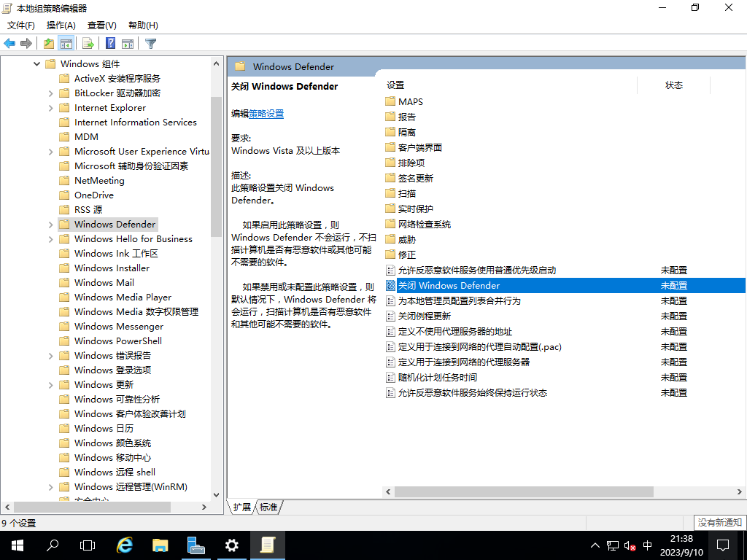Screen dimensions: 747x560
Task: Launch Internet Explorer from taskbar
Action: [x=124, y=545]
